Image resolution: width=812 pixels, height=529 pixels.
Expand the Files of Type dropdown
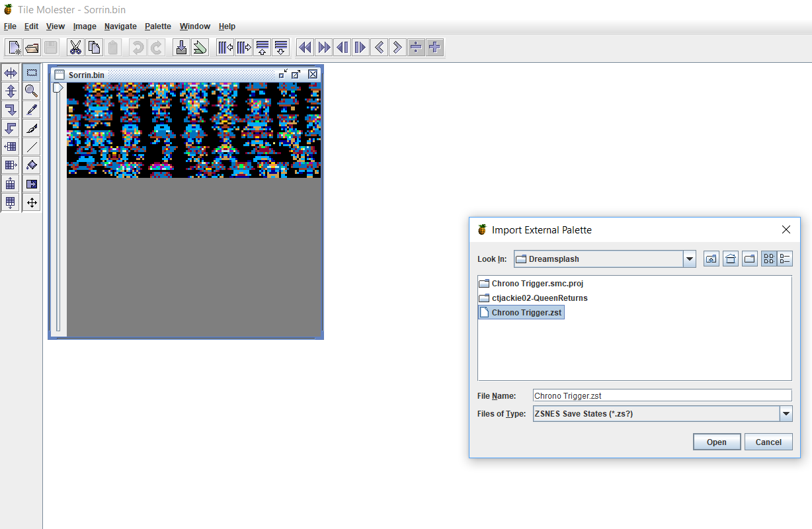pyautogui.click(x=786, y=414)
